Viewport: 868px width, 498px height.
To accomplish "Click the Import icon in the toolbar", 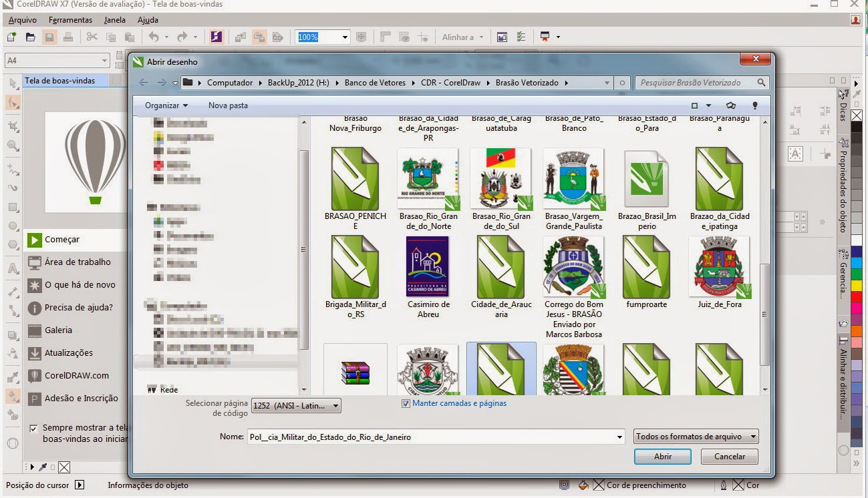I will [x=241, y=37].
